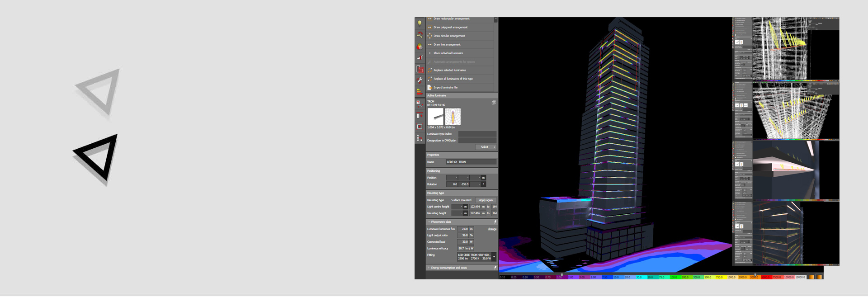
Task: Choose Draw line arrangement
Action: [x=460, y=44]
